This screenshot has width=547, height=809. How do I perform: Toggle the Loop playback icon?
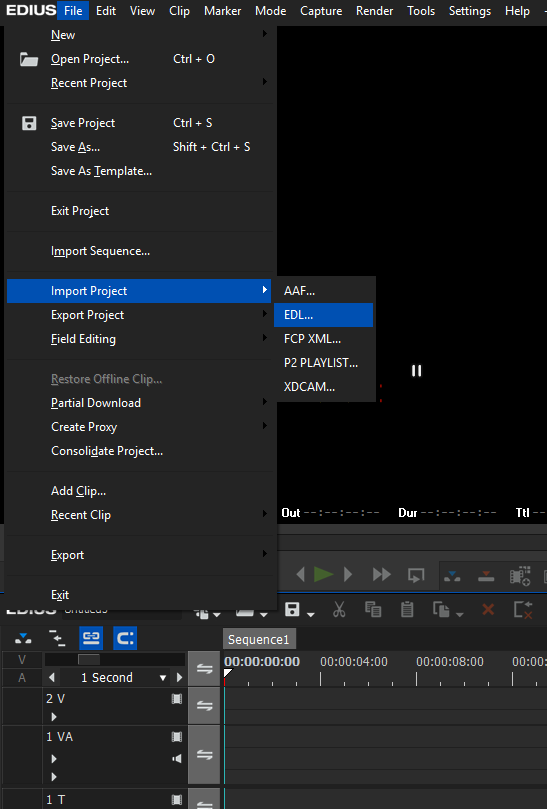(416, 575)
